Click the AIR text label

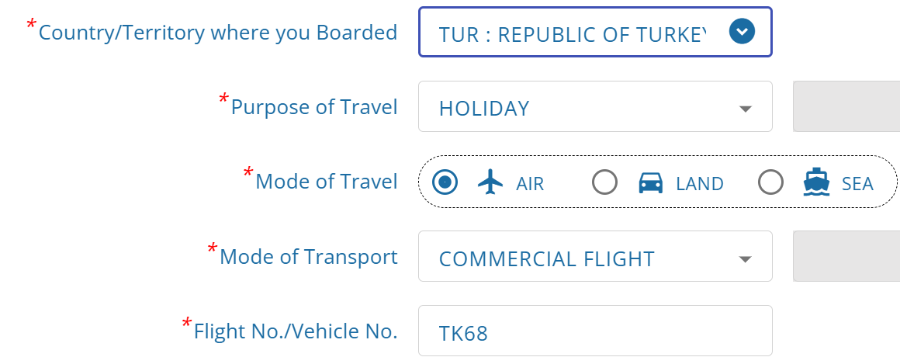pos(530,184)
